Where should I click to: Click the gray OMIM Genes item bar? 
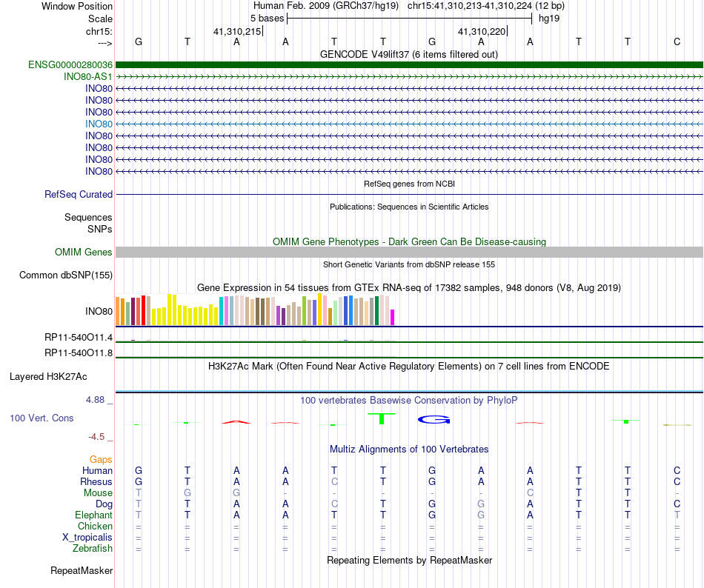(409, 252)
